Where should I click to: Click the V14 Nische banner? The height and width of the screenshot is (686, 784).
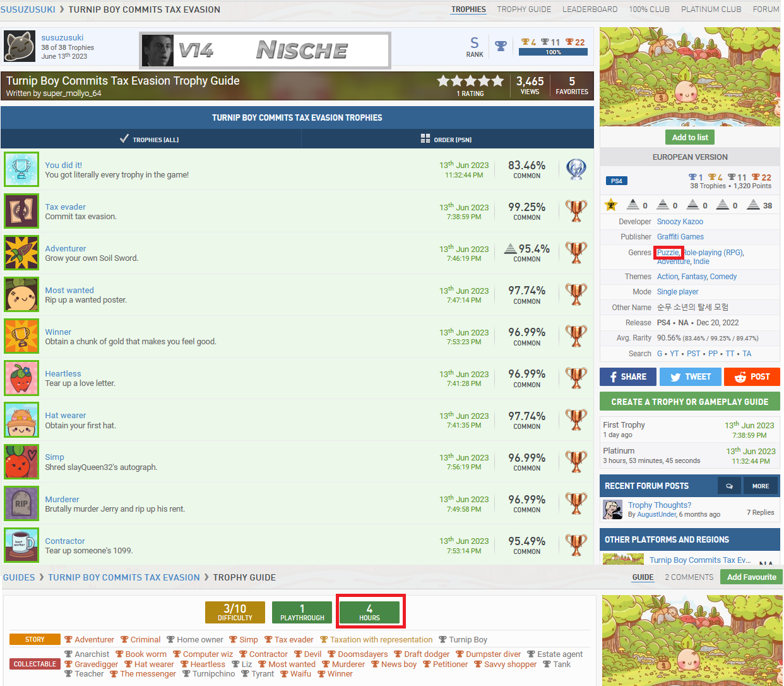click(x=265, y=50)
